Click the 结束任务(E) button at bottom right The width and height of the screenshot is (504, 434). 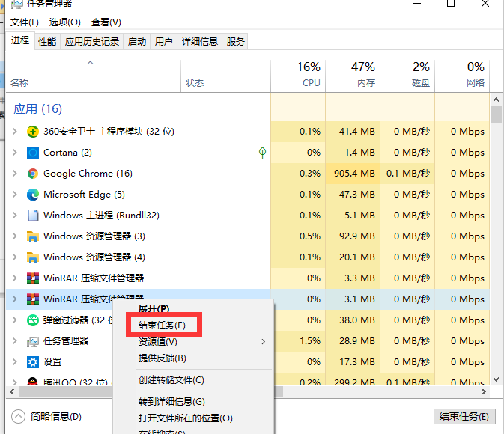pyautogui.click(x=464, y=417)
